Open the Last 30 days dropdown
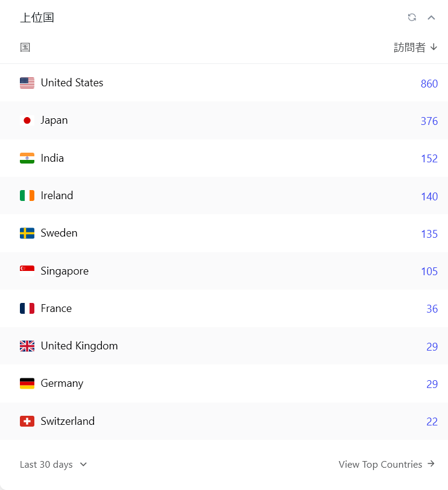 click(53, 465)
